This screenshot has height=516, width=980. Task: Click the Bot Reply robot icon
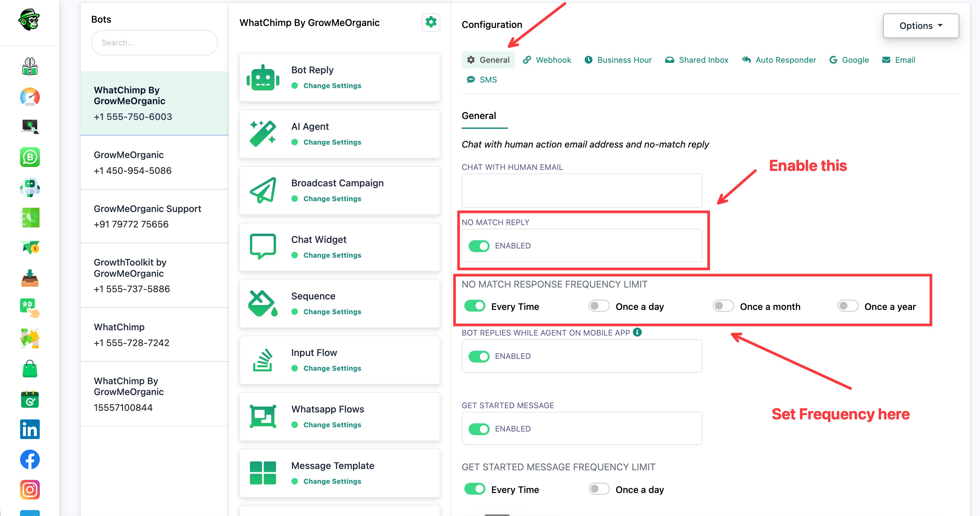click(263, 78)
